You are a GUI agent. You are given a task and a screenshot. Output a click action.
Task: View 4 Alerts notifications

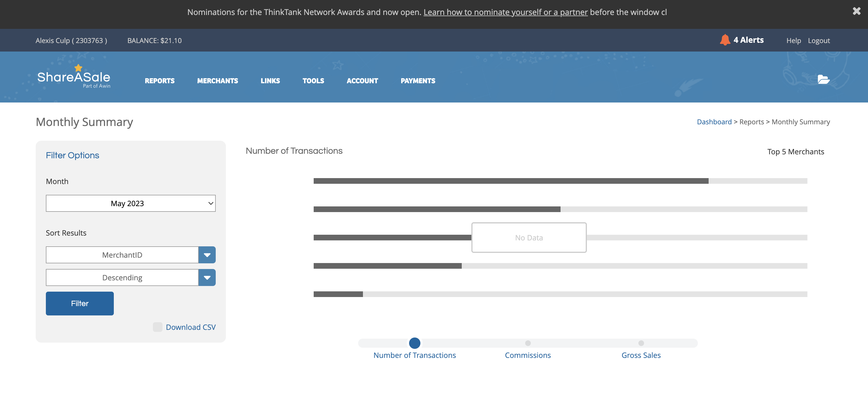[749, 40]
